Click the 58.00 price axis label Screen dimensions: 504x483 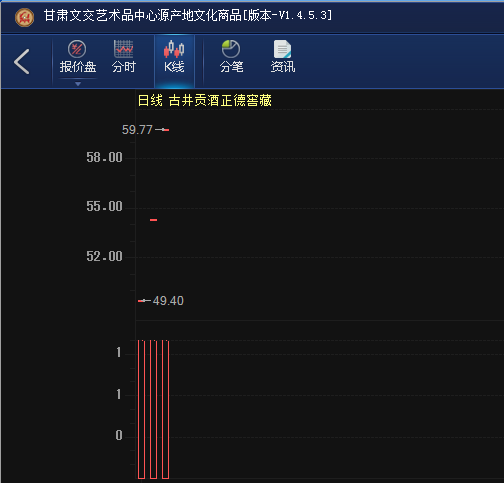104,157
